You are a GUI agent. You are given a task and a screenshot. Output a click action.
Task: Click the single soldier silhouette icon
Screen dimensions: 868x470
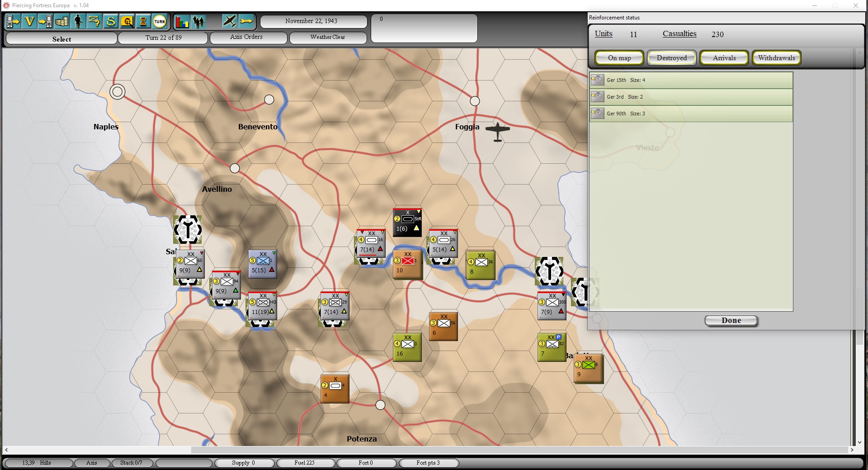coord(78,21)
